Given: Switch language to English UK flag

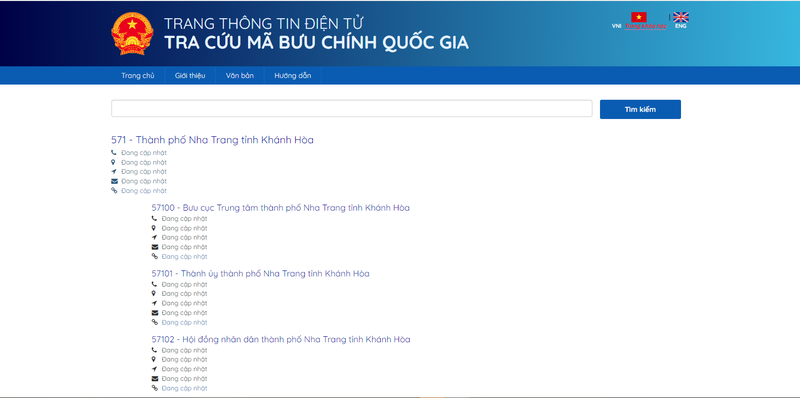Looking at the screenshot, I should click(681, 17).
